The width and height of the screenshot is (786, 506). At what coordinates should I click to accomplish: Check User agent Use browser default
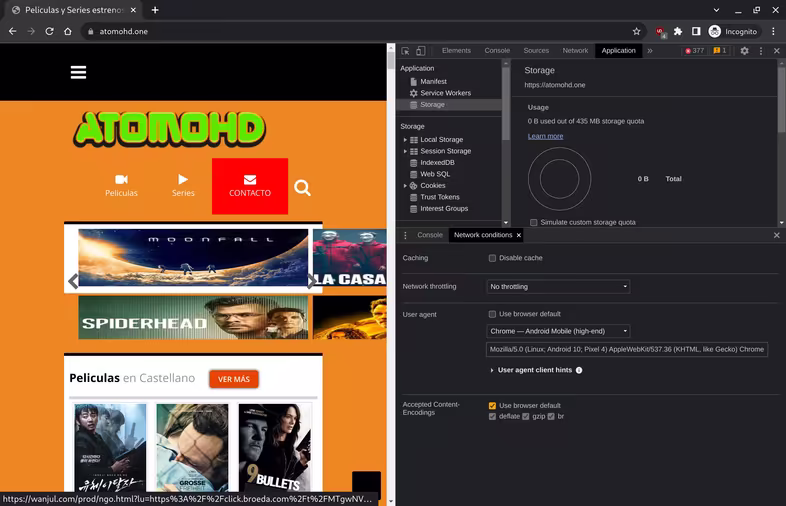click(492, 314)
